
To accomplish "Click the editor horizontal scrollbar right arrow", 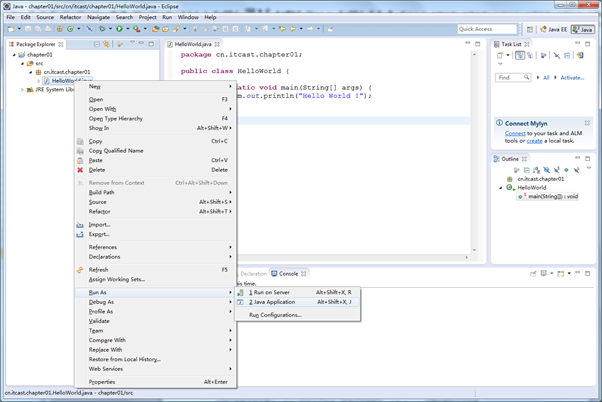I will tap(466, 257).
